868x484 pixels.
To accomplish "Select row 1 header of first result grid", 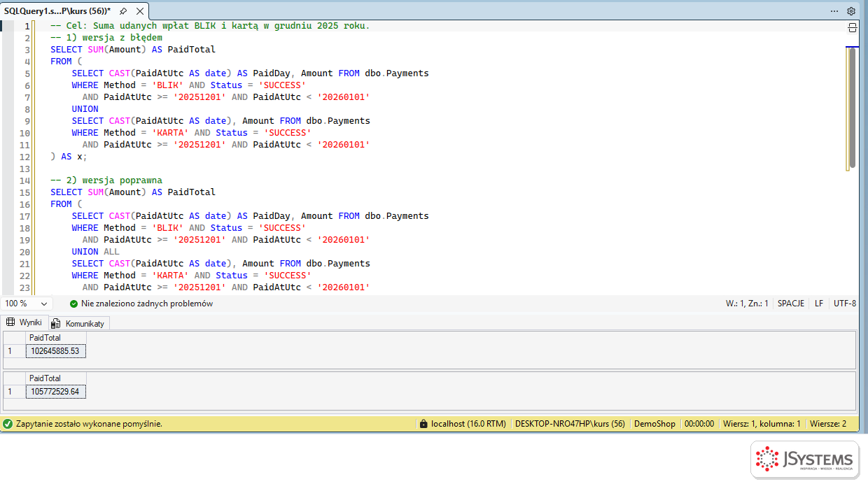I will tap(15, 351).
